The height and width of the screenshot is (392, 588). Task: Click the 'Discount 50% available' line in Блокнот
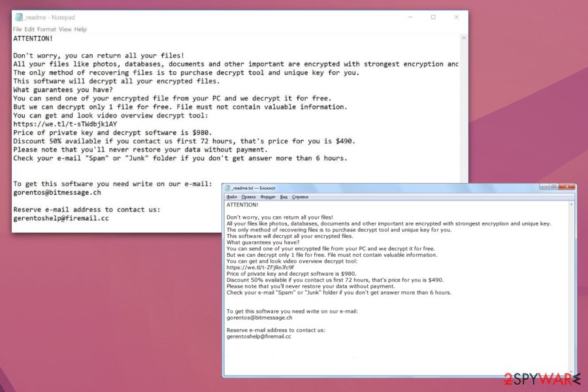[x=335, y=280]
